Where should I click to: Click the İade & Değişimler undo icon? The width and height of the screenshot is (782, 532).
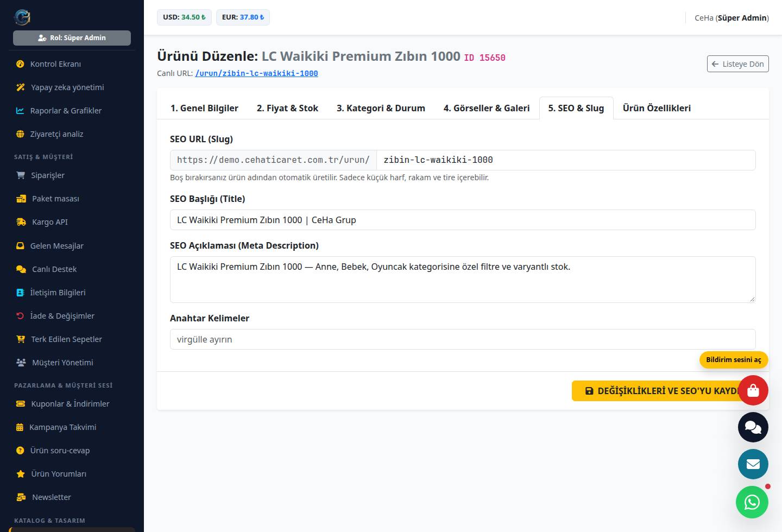coord(20,316)
